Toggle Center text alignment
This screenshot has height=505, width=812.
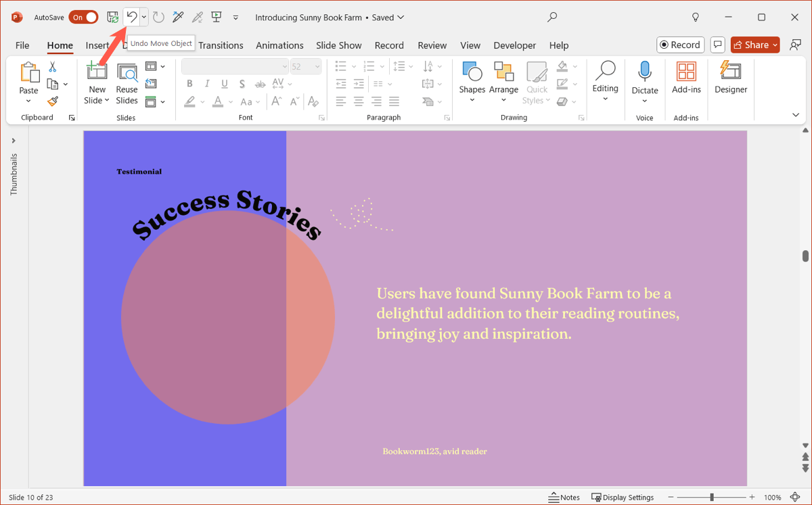(x=359, y=101)
